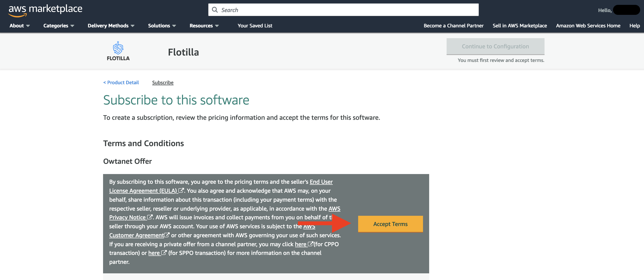Click external link icon for CPPO here
The width and height of the screenshot is (644, 280).
tap(310, 244)
